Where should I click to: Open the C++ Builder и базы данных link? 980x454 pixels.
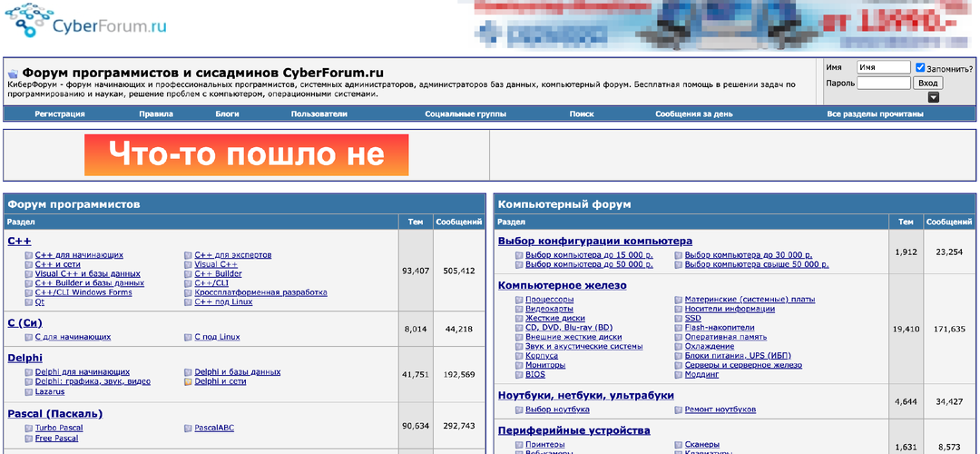pos(89,283)
